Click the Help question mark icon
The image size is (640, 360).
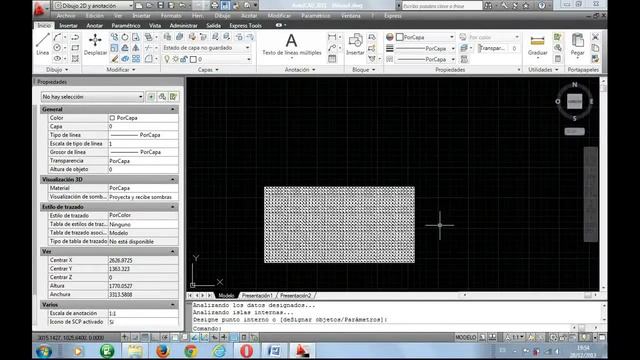tap(542, 5)
